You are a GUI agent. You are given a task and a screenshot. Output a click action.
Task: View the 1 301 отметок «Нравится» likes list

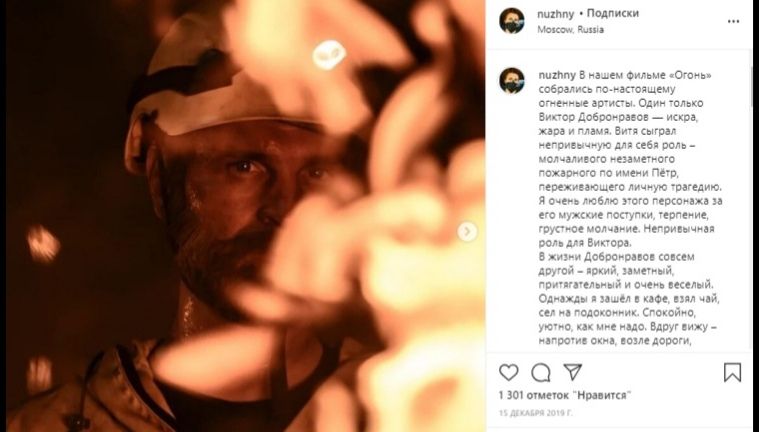565,395
